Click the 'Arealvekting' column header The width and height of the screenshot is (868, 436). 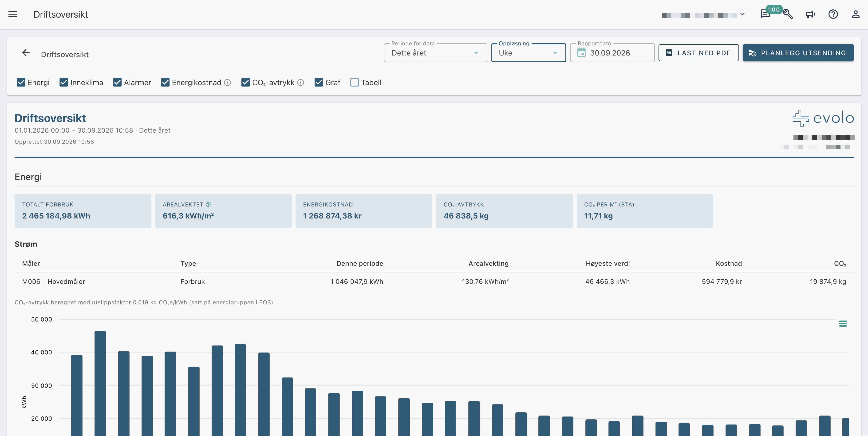pos(488,263)
